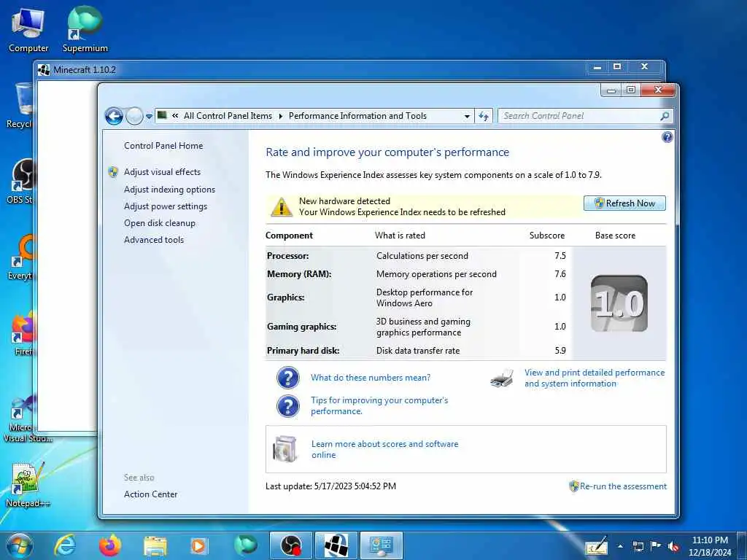Click the address bar refresh icon
This screenshot has width=747, height=560.
point(484,116)
